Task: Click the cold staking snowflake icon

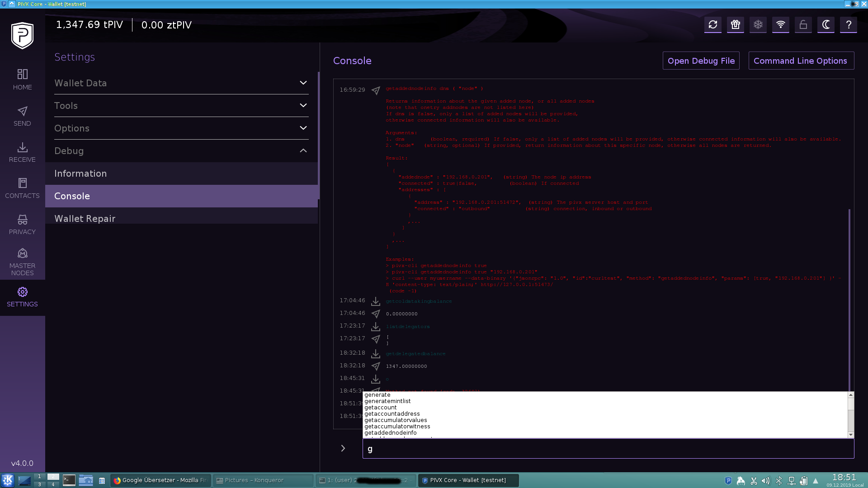Action: [758, 25]
